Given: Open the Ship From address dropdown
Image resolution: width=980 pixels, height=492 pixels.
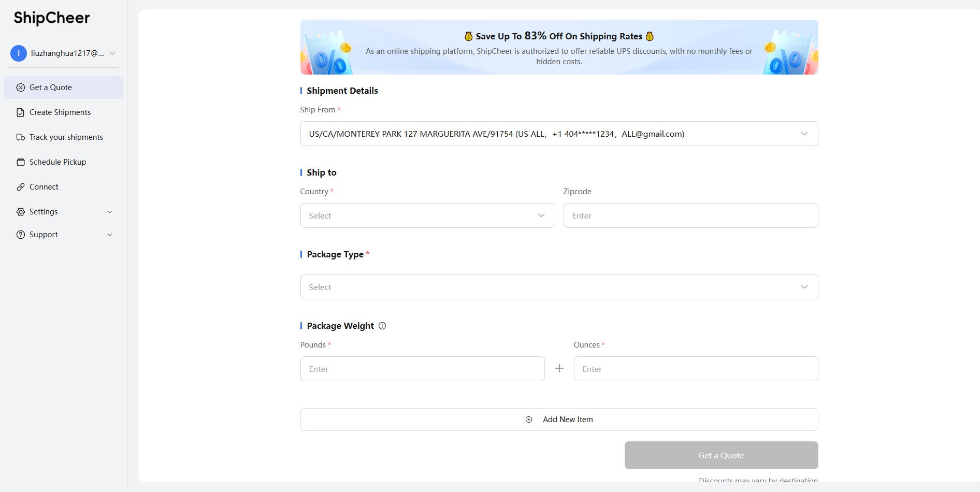Looking at the screenshot, I should (x=559, y=134).
